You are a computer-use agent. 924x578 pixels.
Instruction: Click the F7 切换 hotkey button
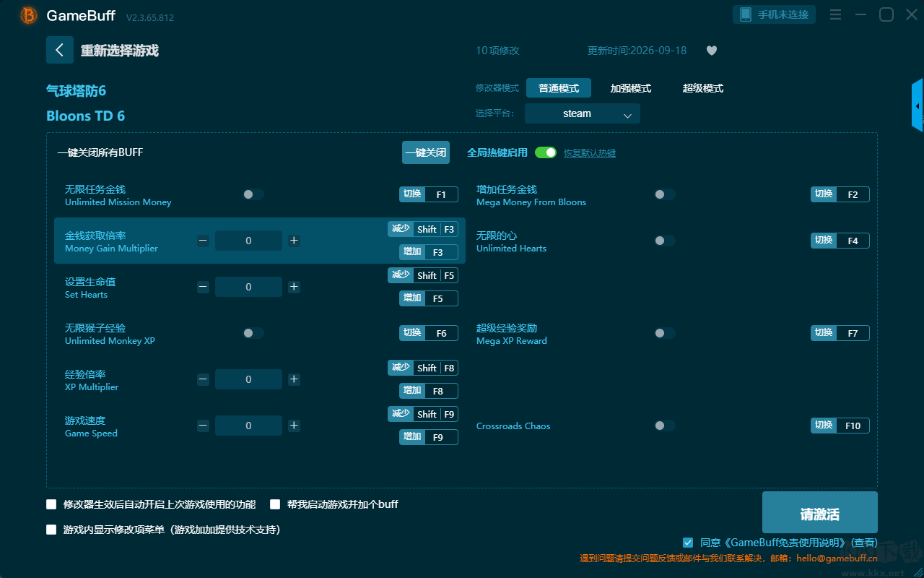coord(840,333)
